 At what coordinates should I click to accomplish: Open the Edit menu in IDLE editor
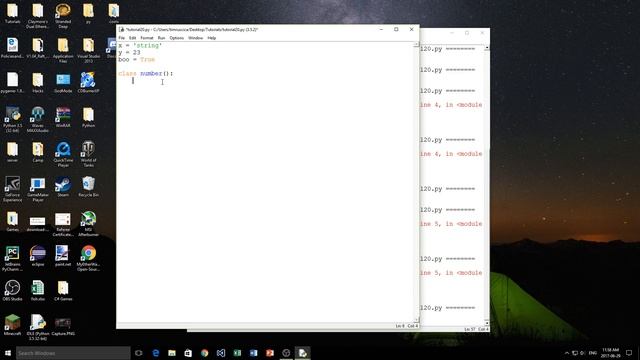pos(133,38)
